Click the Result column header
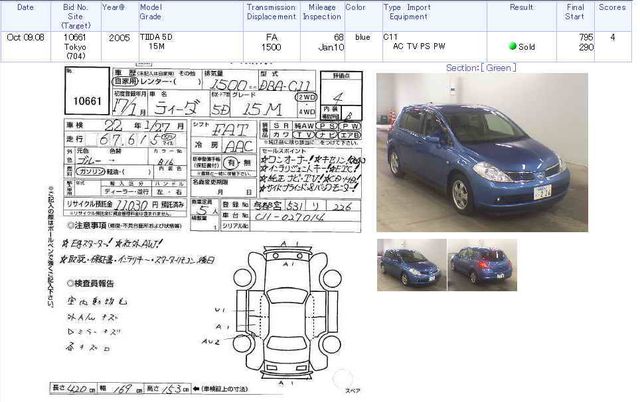Screen dimensions: 640x402 pyautogui.click(x=521, y=7)
